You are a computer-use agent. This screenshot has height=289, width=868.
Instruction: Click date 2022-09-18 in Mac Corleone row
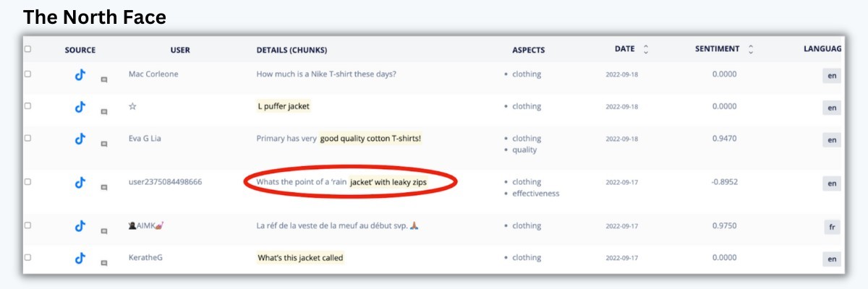622,74
